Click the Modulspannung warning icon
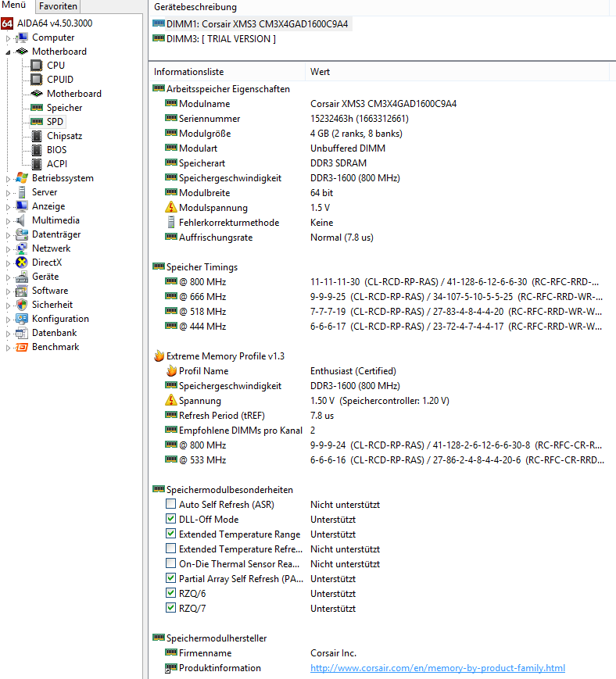 [171, 207]
